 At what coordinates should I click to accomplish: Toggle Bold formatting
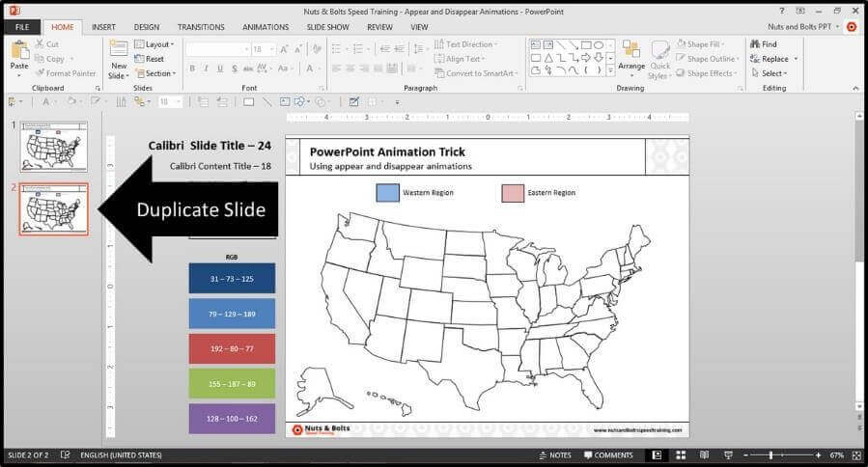pos(192,69)
